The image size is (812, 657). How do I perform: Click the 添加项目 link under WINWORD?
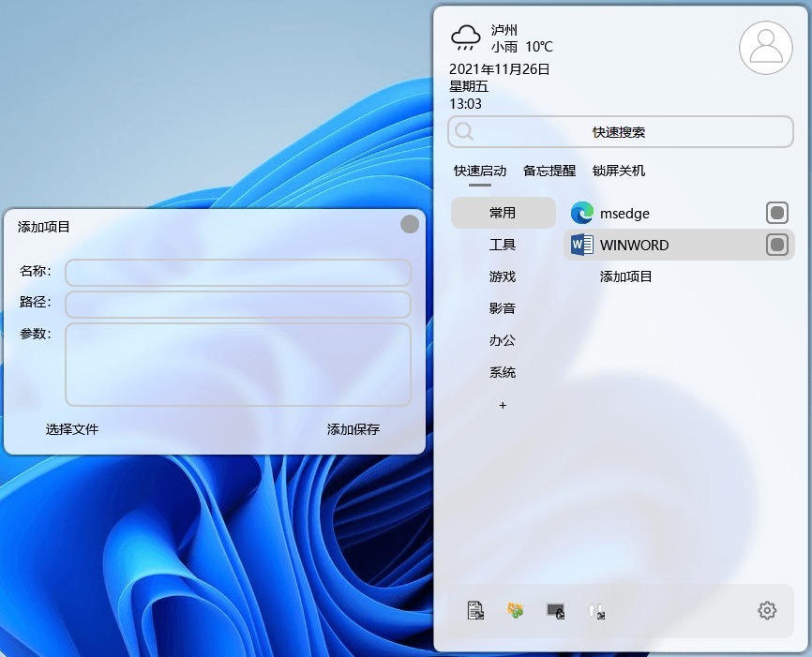[625, 276]
